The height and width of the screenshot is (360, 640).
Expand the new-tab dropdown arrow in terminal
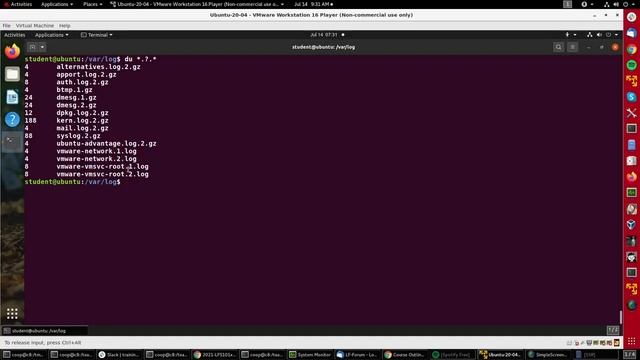pyautogui.click(x=42, y=47)
